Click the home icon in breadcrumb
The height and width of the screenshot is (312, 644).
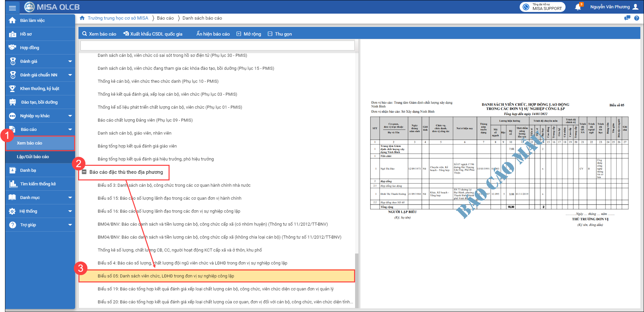[x=82, y=18]
